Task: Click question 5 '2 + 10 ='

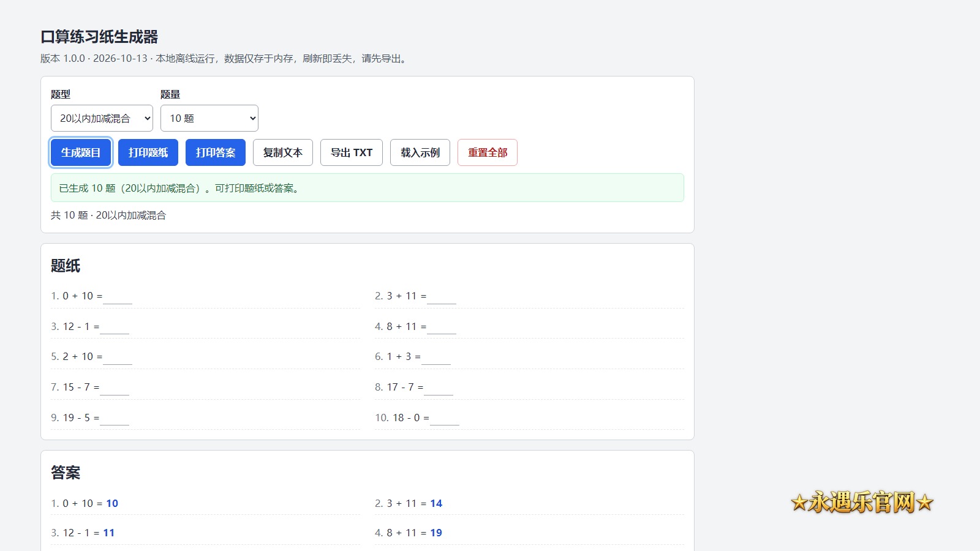Action: coord(205,357)
